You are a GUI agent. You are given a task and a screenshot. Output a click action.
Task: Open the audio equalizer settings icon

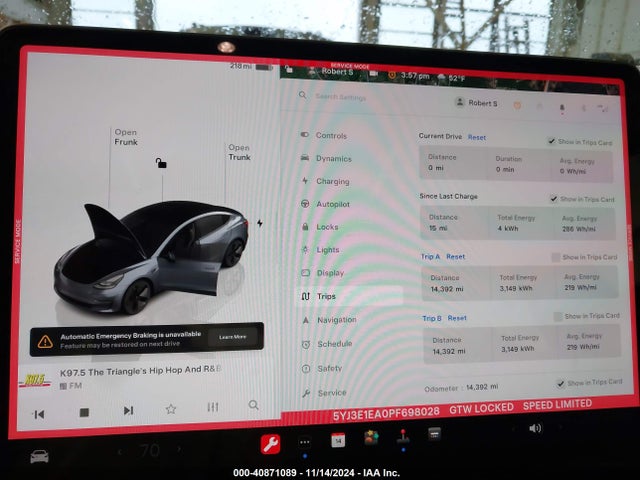(x=213, y=407)
